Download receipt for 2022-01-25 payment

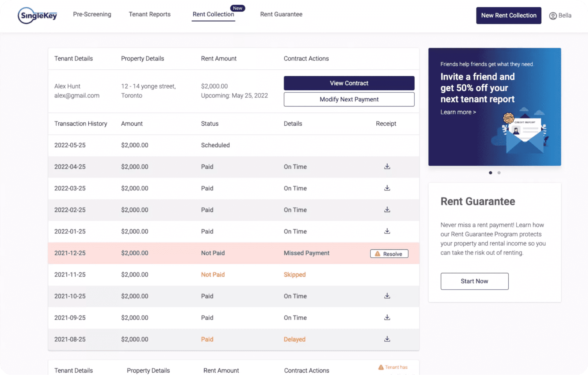point(387,231)
